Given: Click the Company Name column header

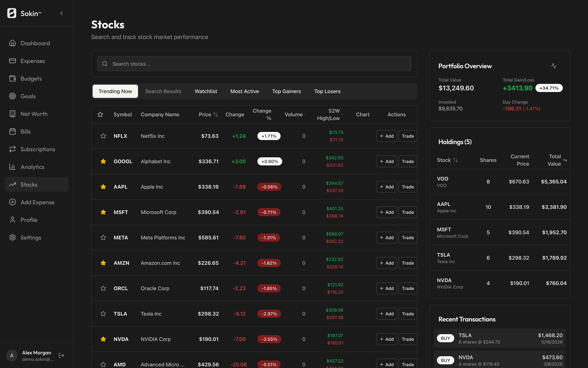Looking at the screenshot, I should point(160,114).
